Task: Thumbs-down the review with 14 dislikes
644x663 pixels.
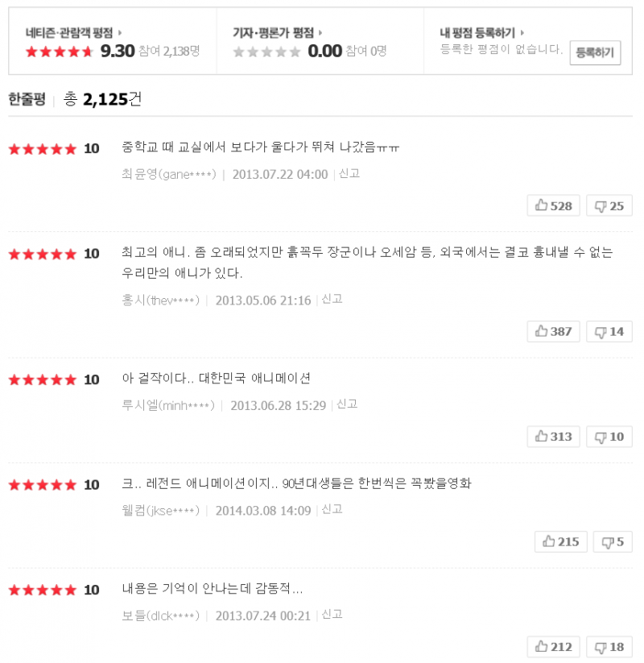Action: point(609,332)
